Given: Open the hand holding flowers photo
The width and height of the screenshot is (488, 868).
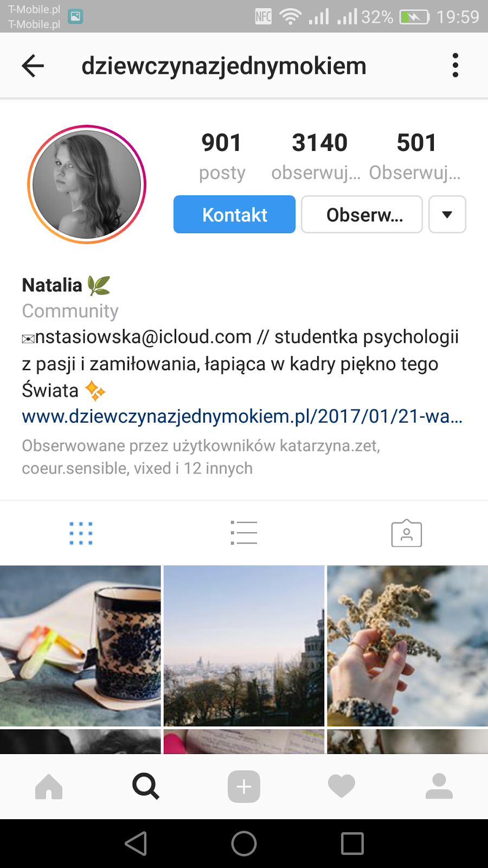Looking at the screenshot, I should tap(408, 646).
